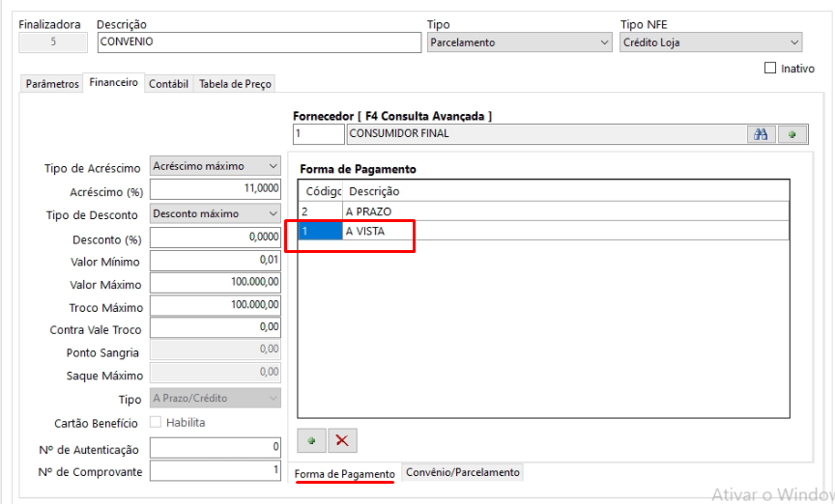835x504 pixels.
Task: Focus the Valor Máximo input field
Action: 216,283
